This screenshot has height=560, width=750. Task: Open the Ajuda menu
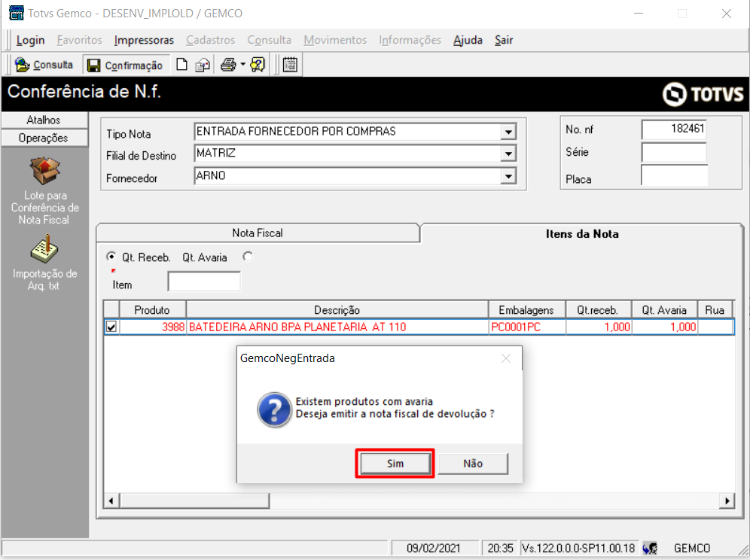(468, 40)
